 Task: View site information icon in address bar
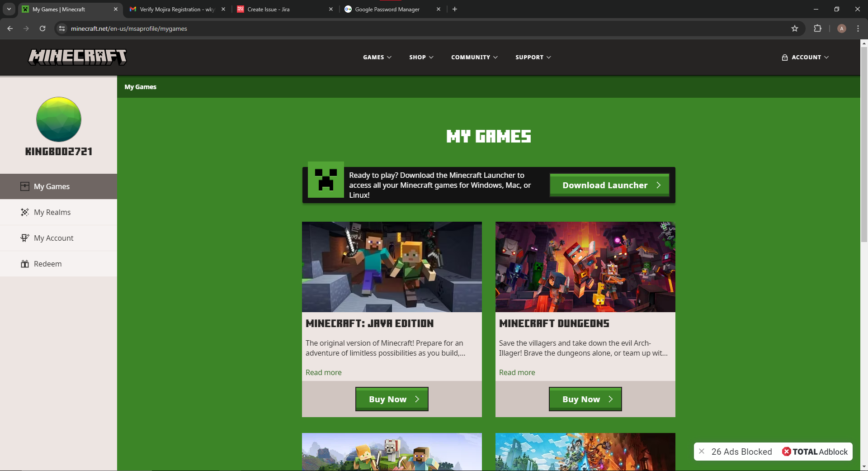pos(62,29)
